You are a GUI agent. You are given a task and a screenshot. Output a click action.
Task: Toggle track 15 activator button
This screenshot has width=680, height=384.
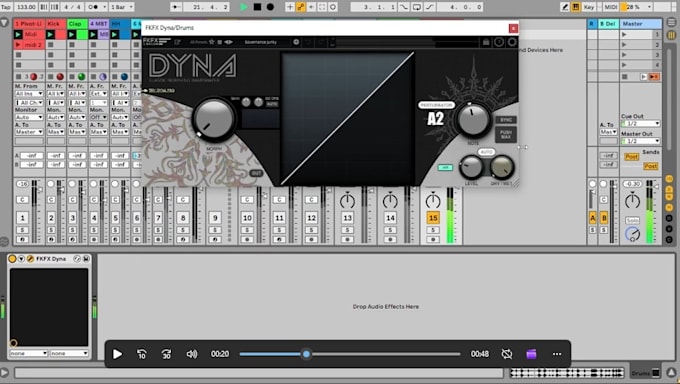point(433,218)
